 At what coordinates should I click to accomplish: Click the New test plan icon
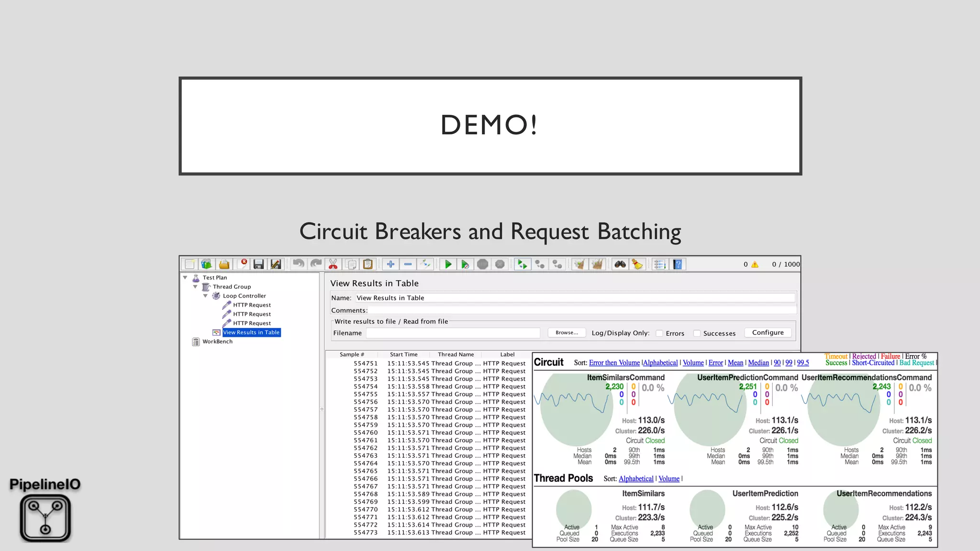pyautogui.click(x=189, y=264)
